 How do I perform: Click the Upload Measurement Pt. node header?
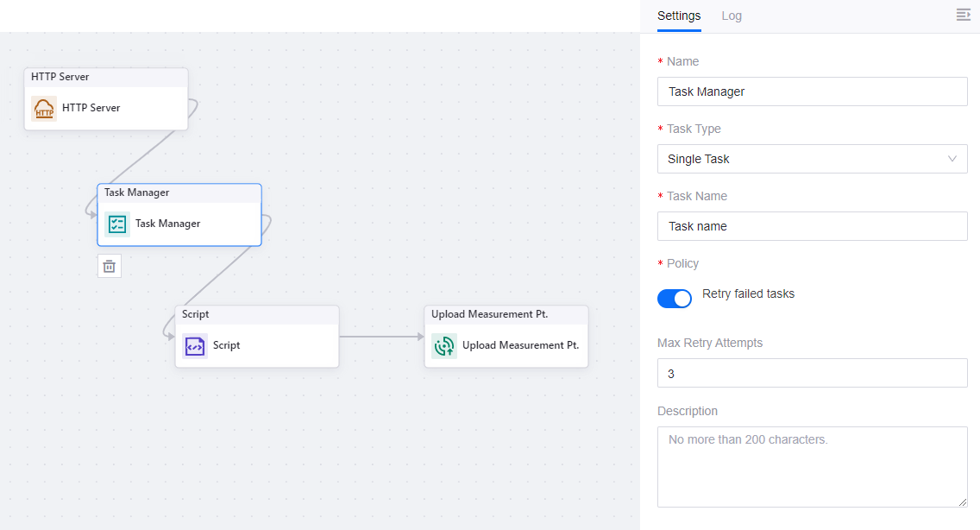506,315
